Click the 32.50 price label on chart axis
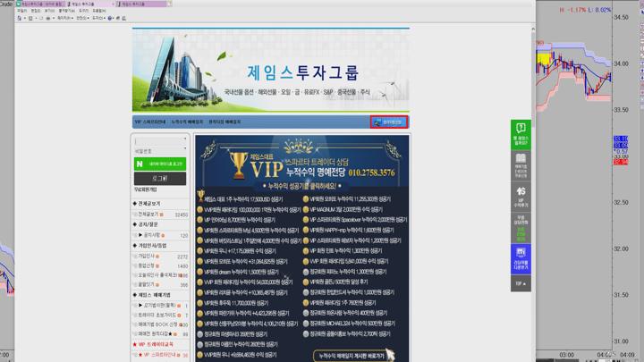 click(x=621, y=202)
